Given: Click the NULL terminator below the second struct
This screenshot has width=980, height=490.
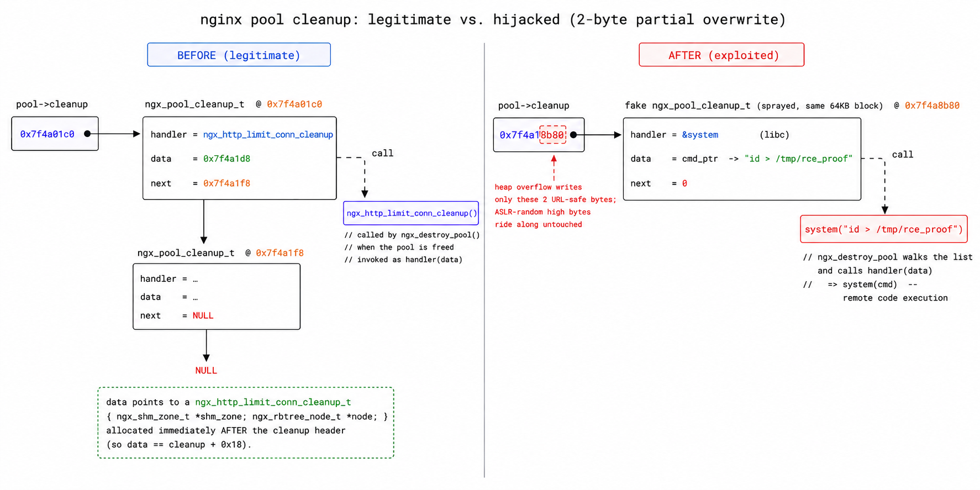Looking at the screenshot, I should tap(206, 371).
